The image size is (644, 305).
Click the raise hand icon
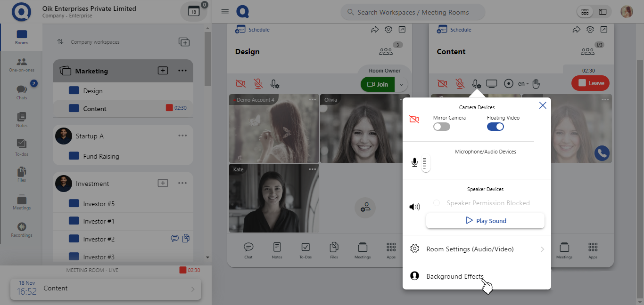[x=536, y=84]
